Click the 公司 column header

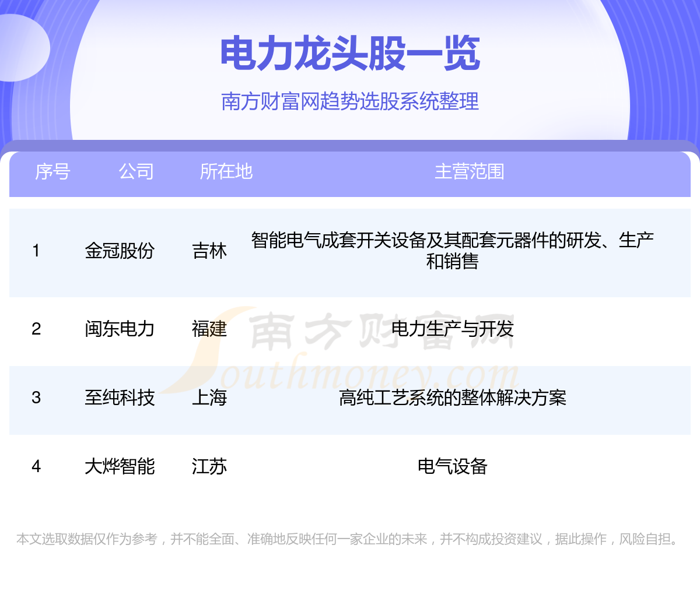[136, 171]
